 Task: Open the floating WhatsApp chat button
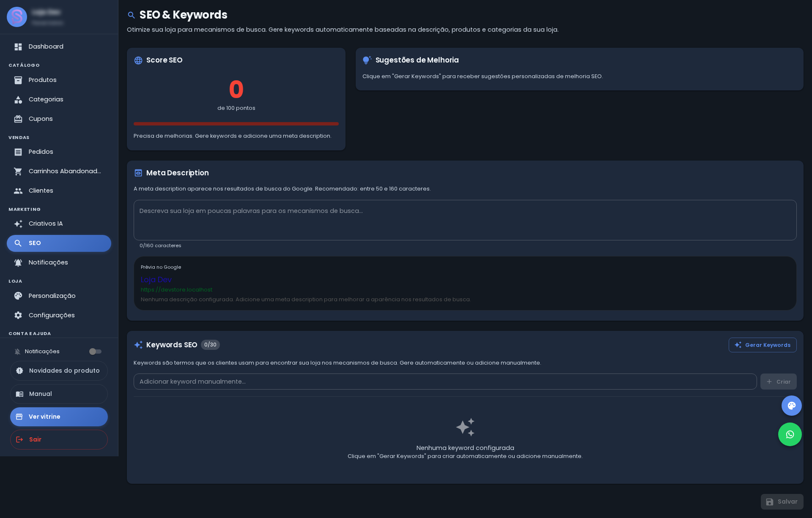pos(790,434)
